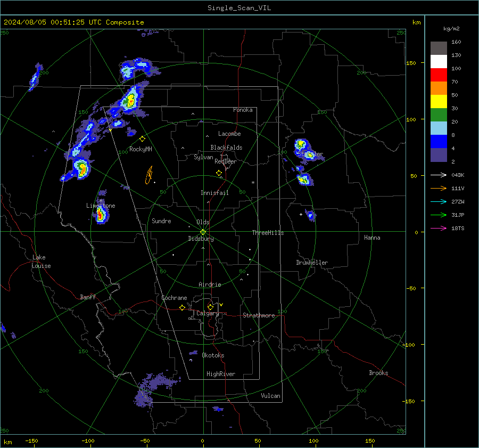Click the RockyMH label

point(141,149)
